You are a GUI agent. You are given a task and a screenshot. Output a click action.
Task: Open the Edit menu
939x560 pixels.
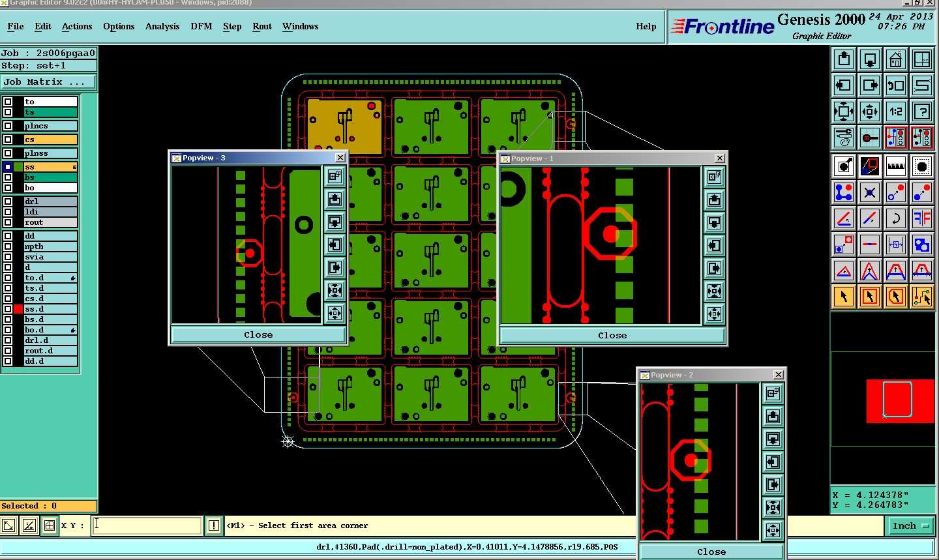43,26
